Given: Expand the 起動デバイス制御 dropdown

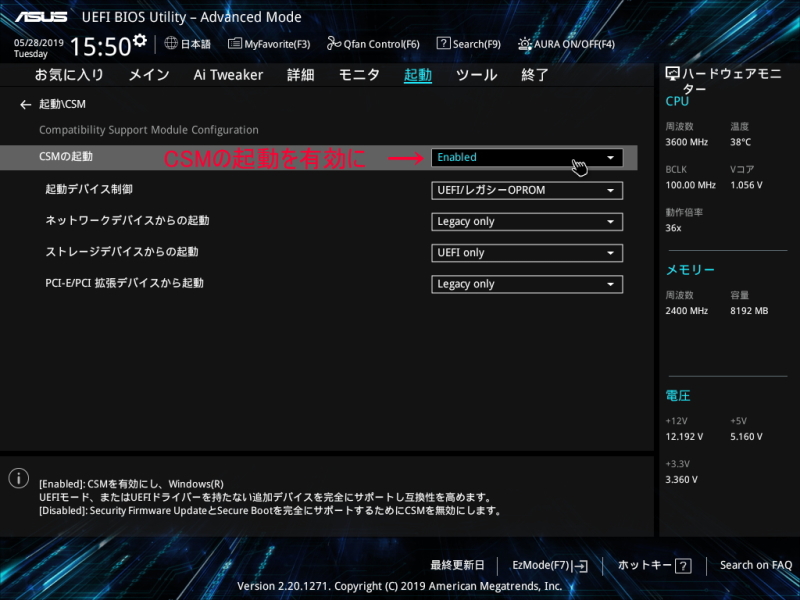Looking at the screenshot, I should (x=527, y=190).
